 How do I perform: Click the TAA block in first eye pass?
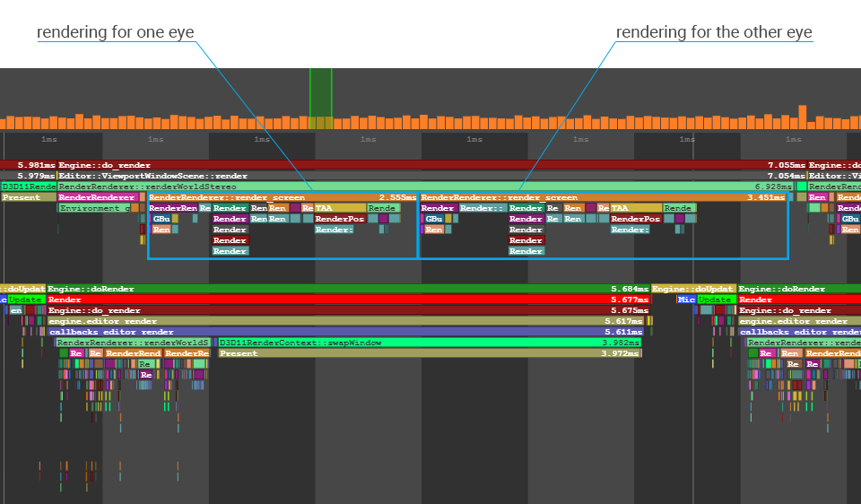pos(339,208)
